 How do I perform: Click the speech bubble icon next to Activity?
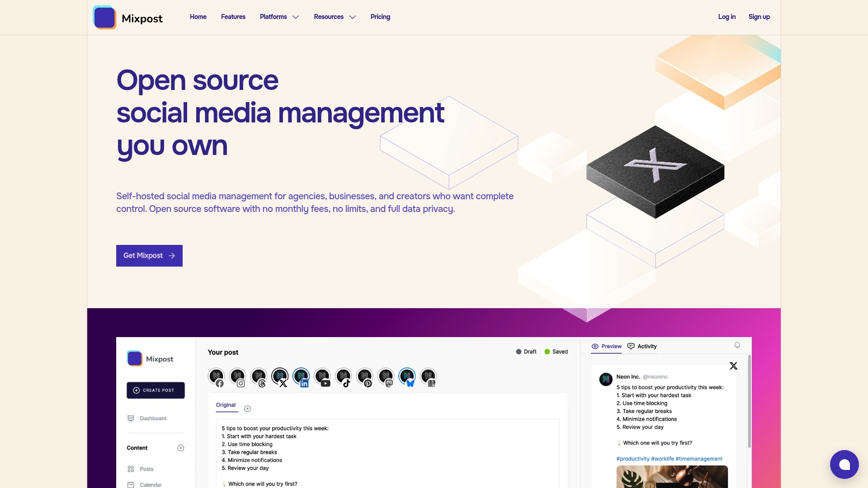click(x=631, y=347)
